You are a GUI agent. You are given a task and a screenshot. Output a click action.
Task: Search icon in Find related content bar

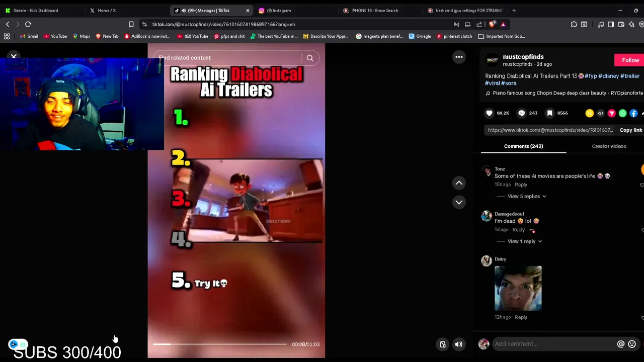310,58
